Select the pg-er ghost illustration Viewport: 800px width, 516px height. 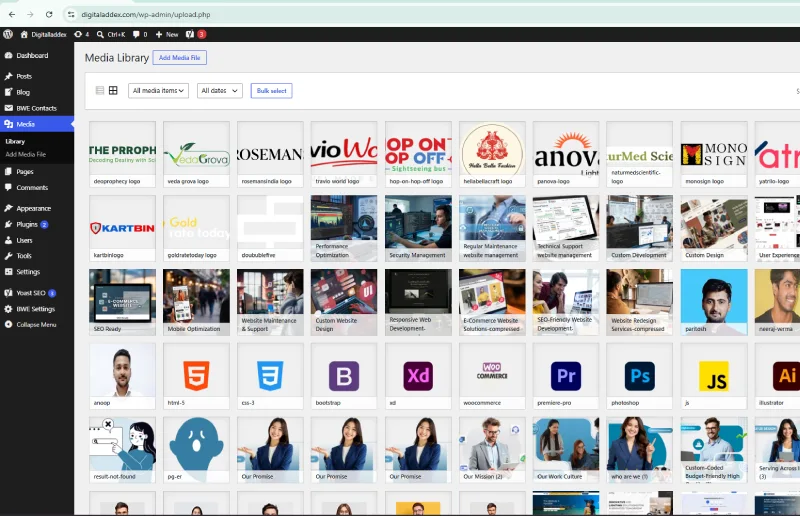[x=196, y=450]
